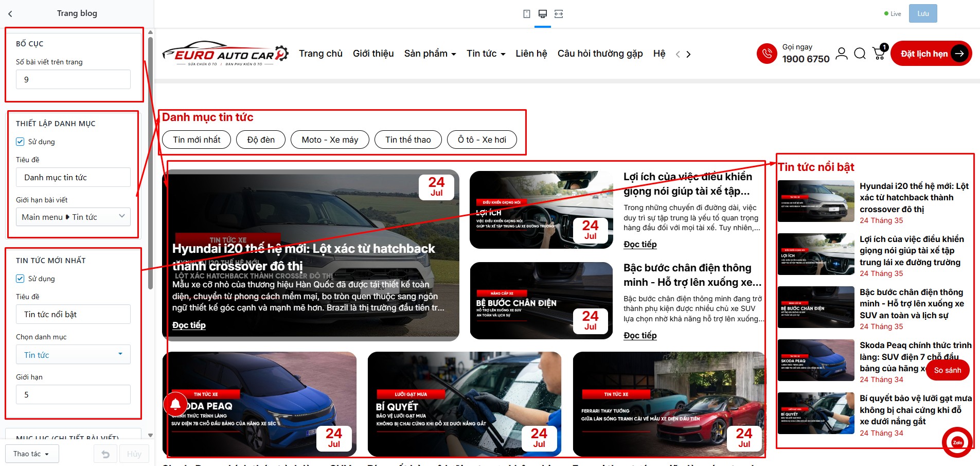Toggle Sử dụng under Tin tức mới nhất
Viewport: 980px width, 466px height.
pos(20,279)
